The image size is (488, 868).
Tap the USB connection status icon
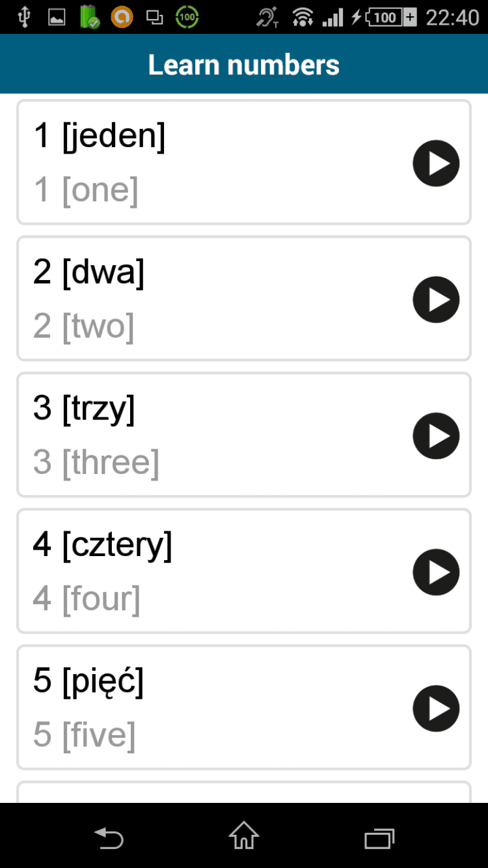click(25, 18)
